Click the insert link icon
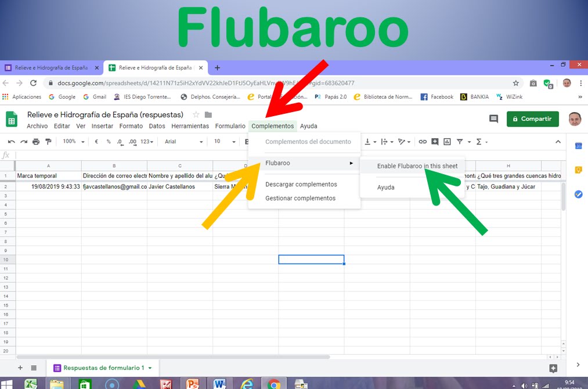Image resolution: width=588 pixels, height=389 pixels. pyautogui.click(x=423, y=142)
